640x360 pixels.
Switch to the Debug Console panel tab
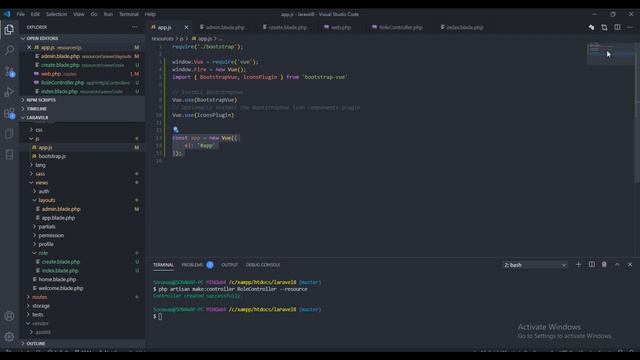pos(263,265)
